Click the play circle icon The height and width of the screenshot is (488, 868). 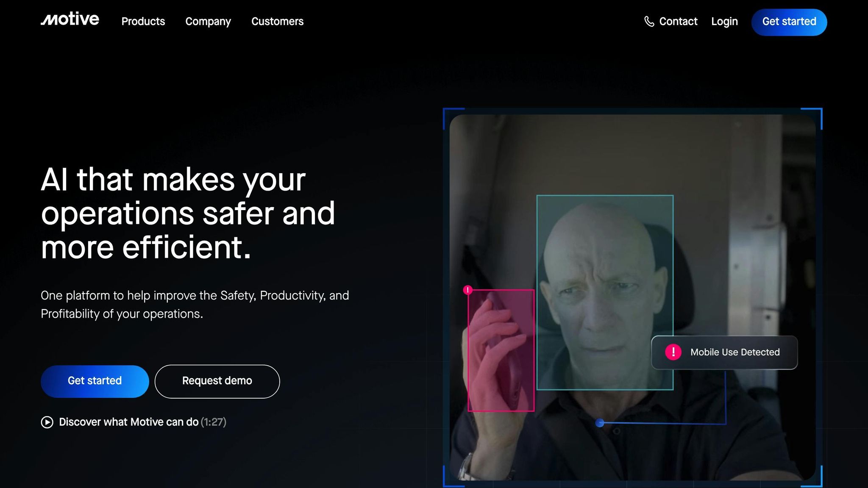point(47,422)
